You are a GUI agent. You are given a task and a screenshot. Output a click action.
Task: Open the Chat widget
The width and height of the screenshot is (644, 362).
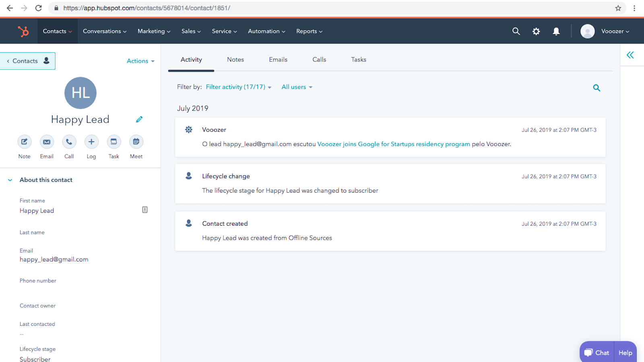(x=597, y=352)
